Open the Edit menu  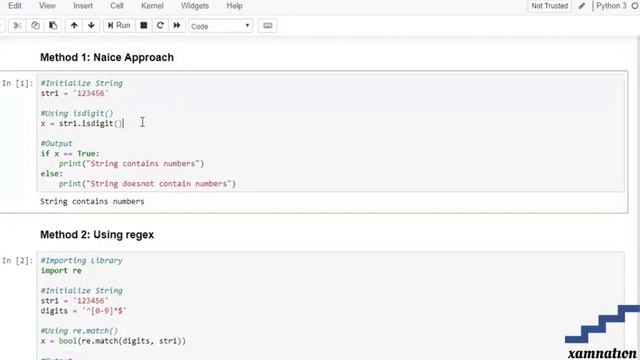click(x=15, y=6)
